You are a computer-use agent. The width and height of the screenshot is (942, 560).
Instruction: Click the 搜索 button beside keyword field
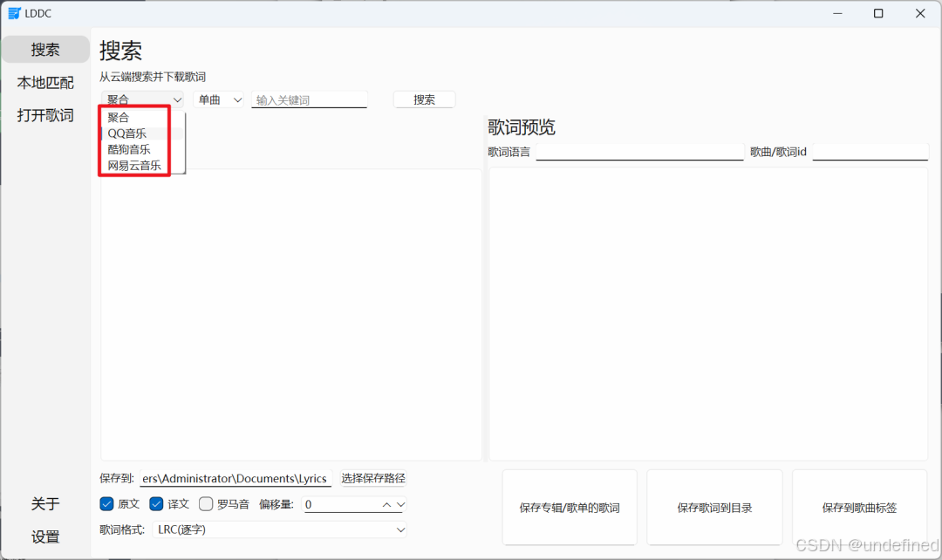424,99
